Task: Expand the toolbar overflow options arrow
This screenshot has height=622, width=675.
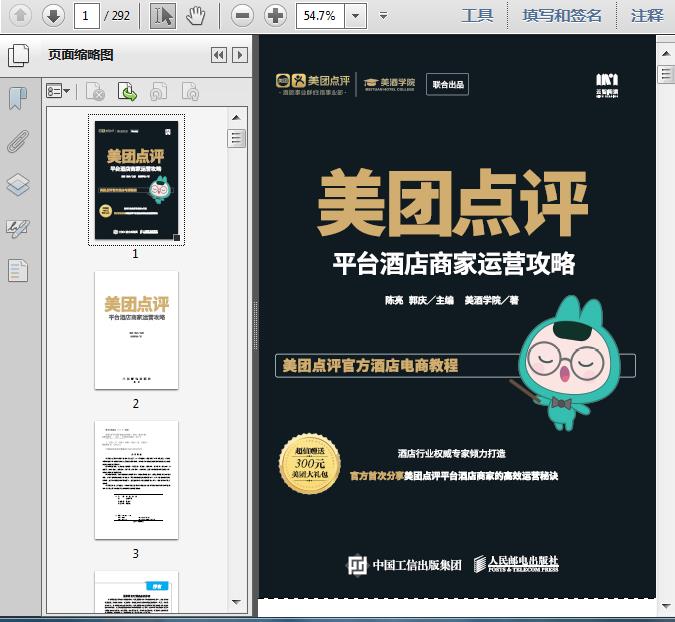Action: point(383,16)
